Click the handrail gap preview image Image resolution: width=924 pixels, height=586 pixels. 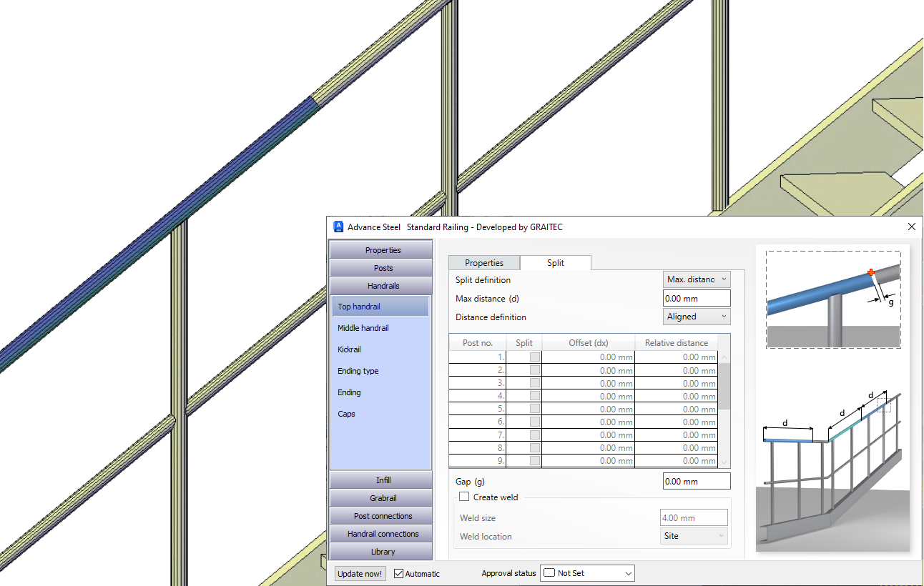[x=833, y=299]
